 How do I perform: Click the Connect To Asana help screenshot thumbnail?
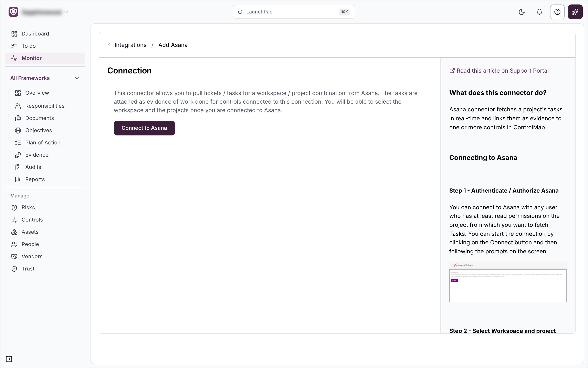click(x=508, y=282)
